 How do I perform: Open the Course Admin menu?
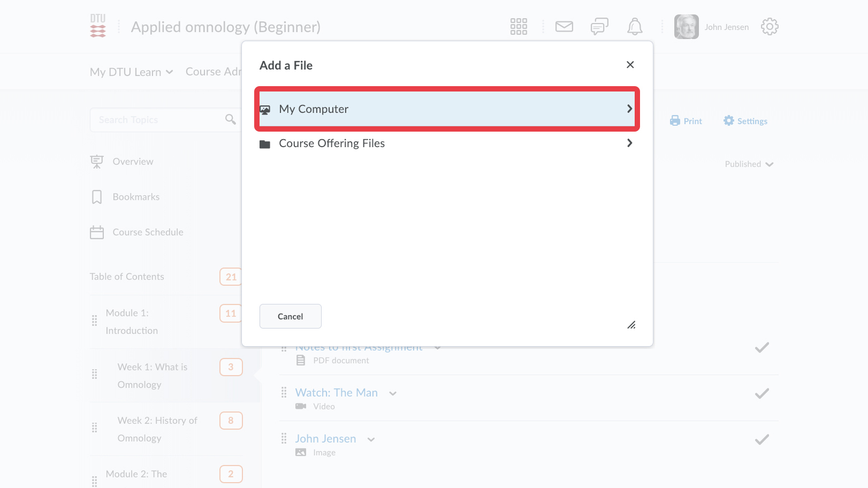tap(219, 71)
